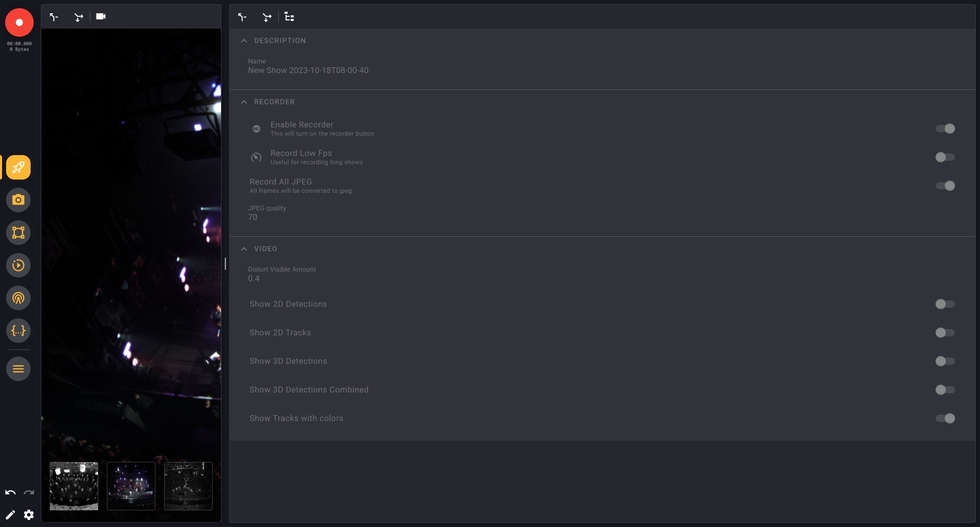Disable Show Tracks with colors
The width and height of the screenshot is (980, 527).
945,418
